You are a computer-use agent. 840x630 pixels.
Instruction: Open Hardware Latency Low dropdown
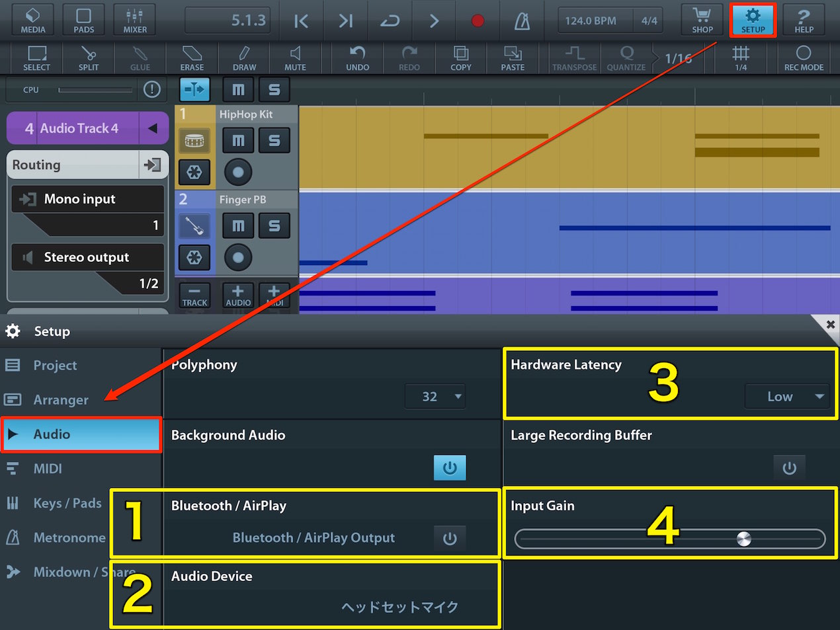coord(787,397)
